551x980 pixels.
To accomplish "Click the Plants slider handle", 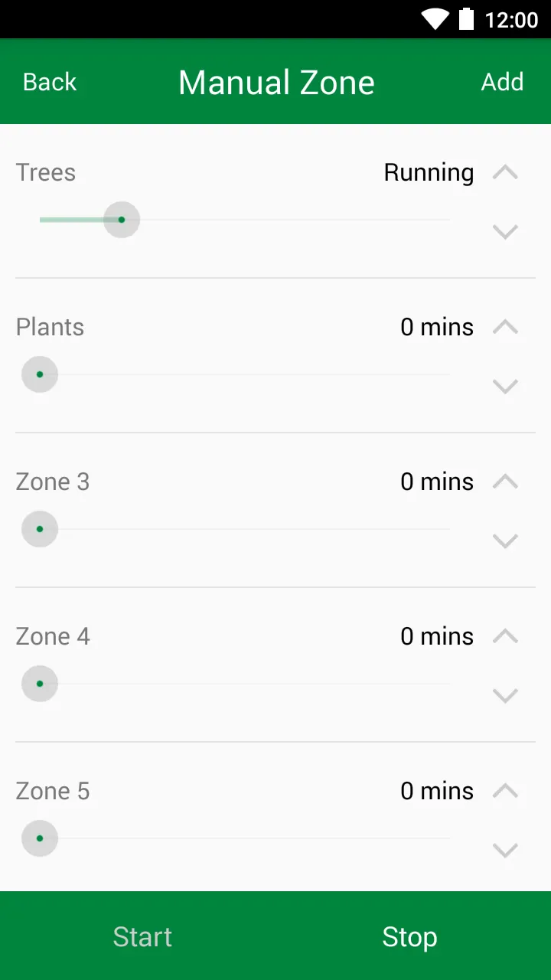I will pos(40,374).
